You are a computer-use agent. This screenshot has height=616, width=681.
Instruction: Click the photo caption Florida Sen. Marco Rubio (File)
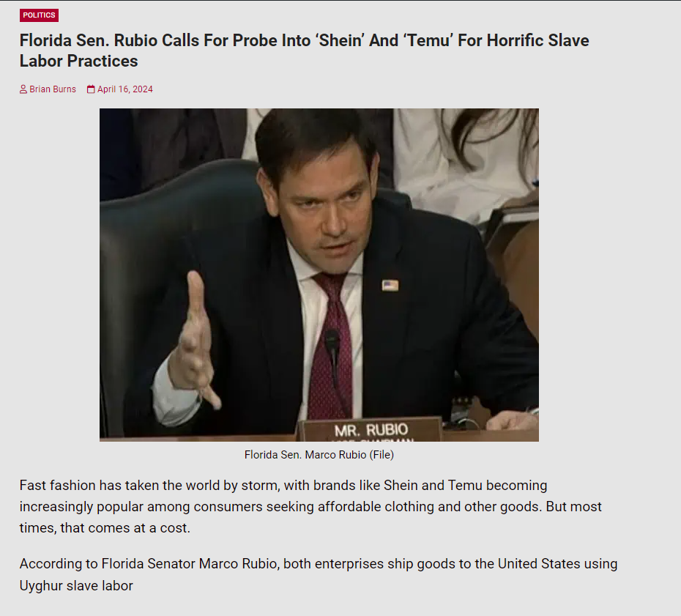[319, 455]
